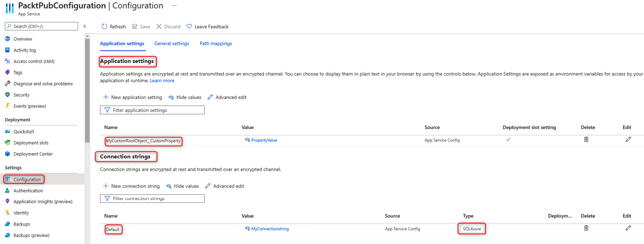Click deployment slot checkmark for MyCustomRootObject__CustomProperty
This screenshot has height=244, width=644.
point(508,139)
